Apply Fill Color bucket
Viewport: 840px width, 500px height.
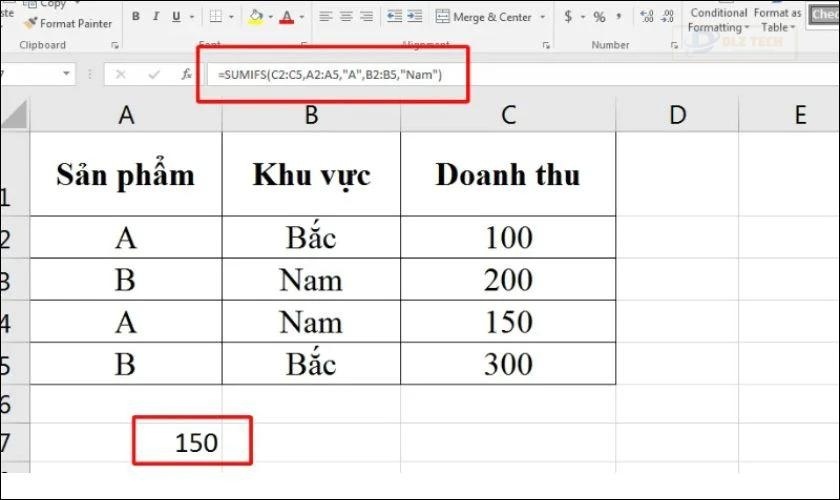pyautogui.click(x=256, y=17)
